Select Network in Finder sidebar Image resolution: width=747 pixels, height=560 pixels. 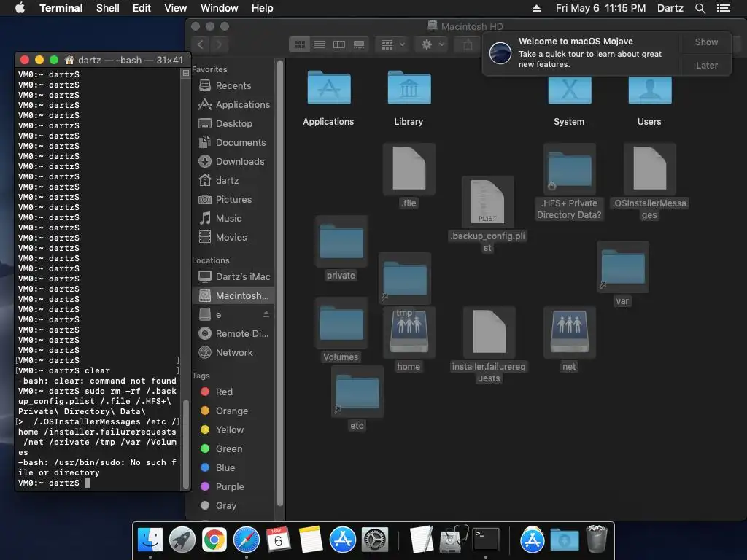tap(233, 353)
